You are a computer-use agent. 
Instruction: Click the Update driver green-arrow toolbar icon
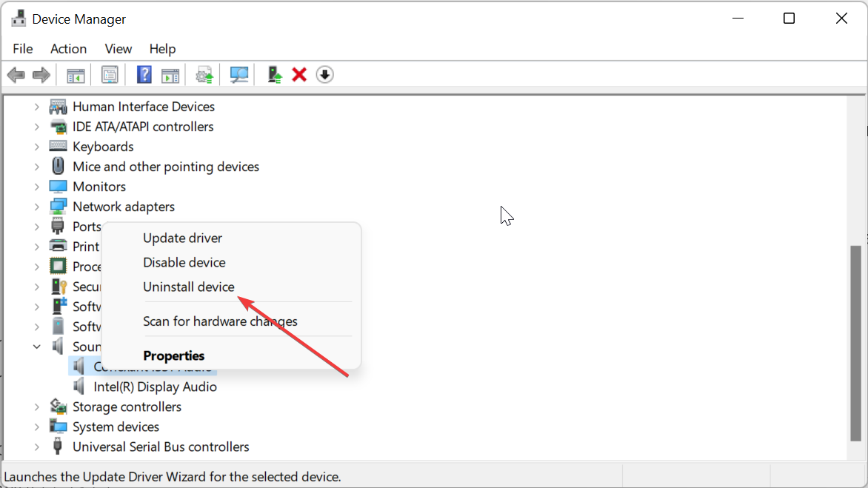tap(275, 75)
